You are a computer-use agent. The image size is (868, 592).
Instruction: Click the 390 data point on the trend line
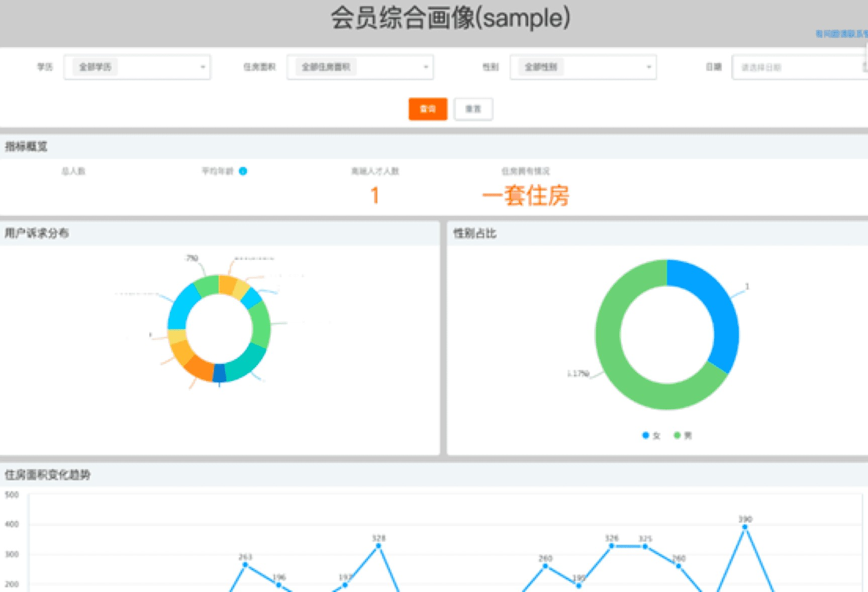745,527
